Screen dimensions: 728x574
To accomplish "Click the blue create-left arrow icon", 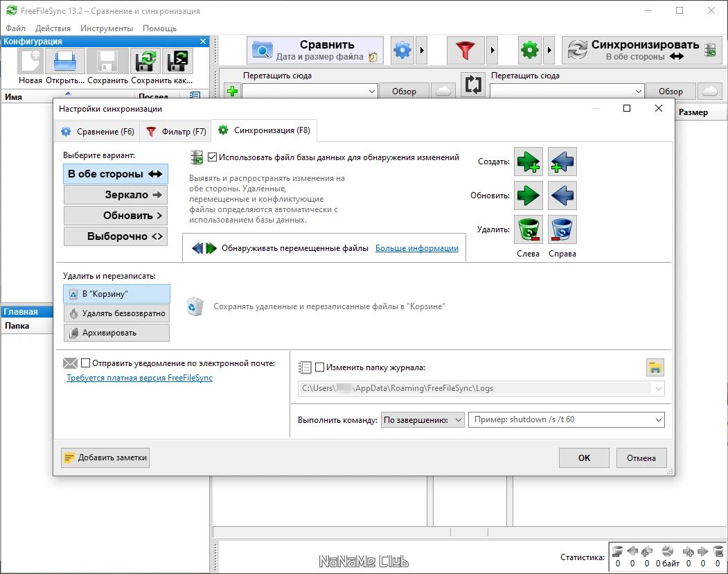I will [x=562, y=162].
